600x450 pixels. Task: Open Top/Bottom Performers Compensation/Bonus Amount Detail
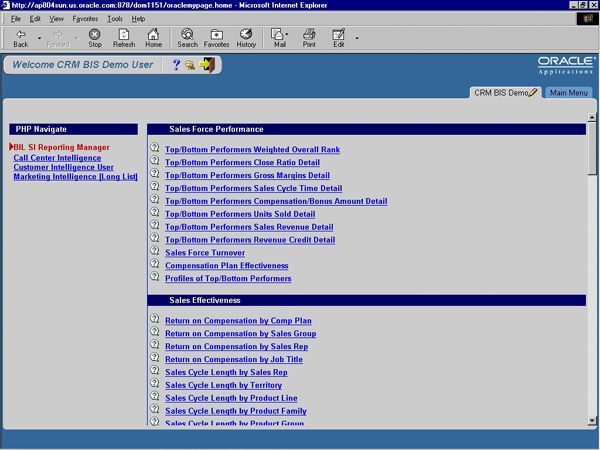276,201
